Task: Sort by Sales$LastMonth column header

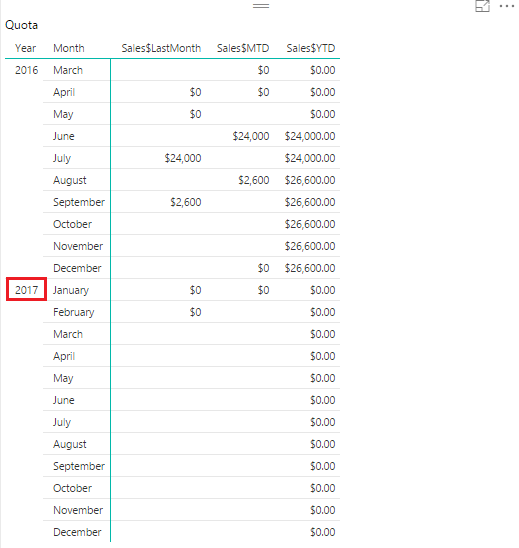Action: [161, 48]
